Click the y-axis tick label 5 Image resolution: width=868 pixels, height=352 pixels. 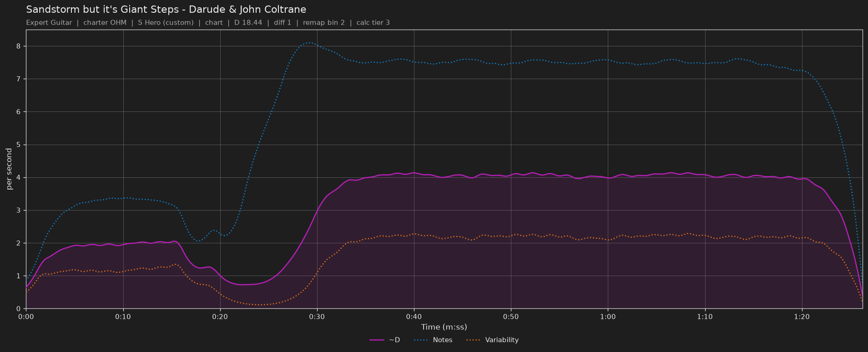[x=19, y=145]
